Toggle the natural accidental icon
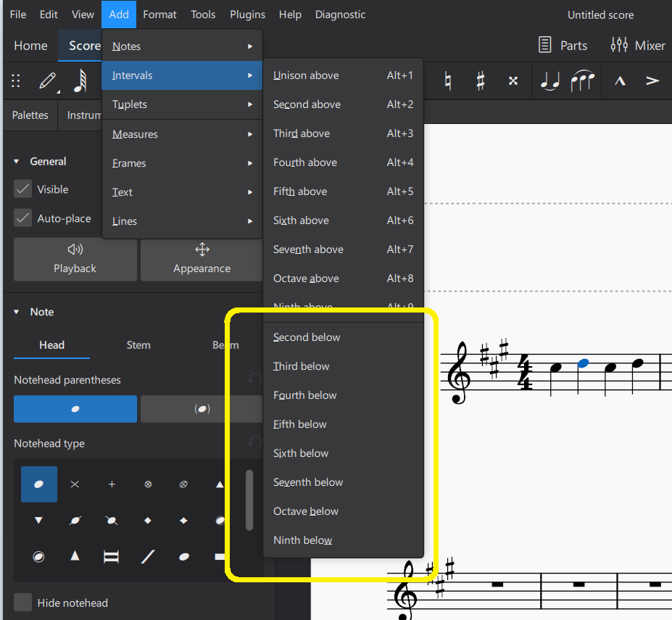 pos(448,80)
